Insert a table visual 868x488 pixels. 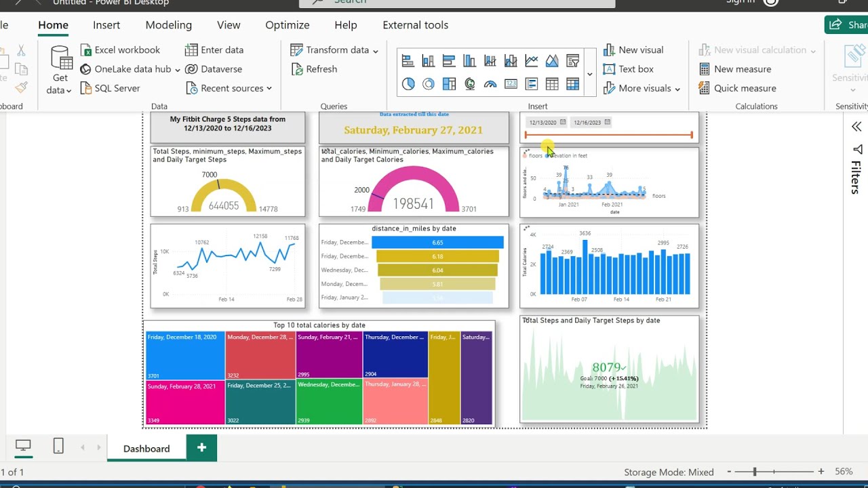point(552,84)
